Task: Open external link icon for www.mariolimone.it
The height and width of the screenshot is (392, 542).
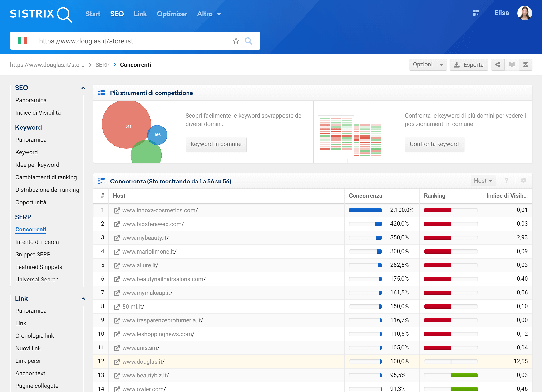Action: tap(117, 252)
